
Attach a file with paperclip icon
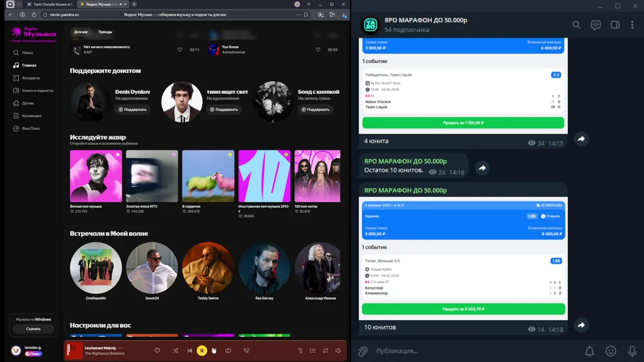point(363,351)
